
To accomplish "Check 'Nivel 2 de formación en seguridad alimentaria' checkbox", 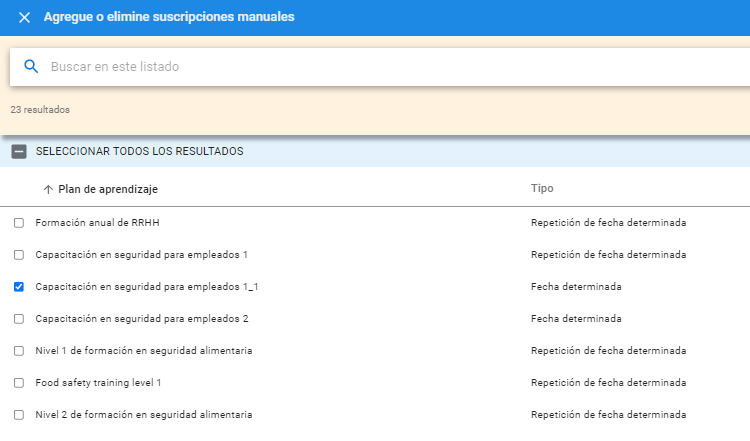I will pos(19,415).
